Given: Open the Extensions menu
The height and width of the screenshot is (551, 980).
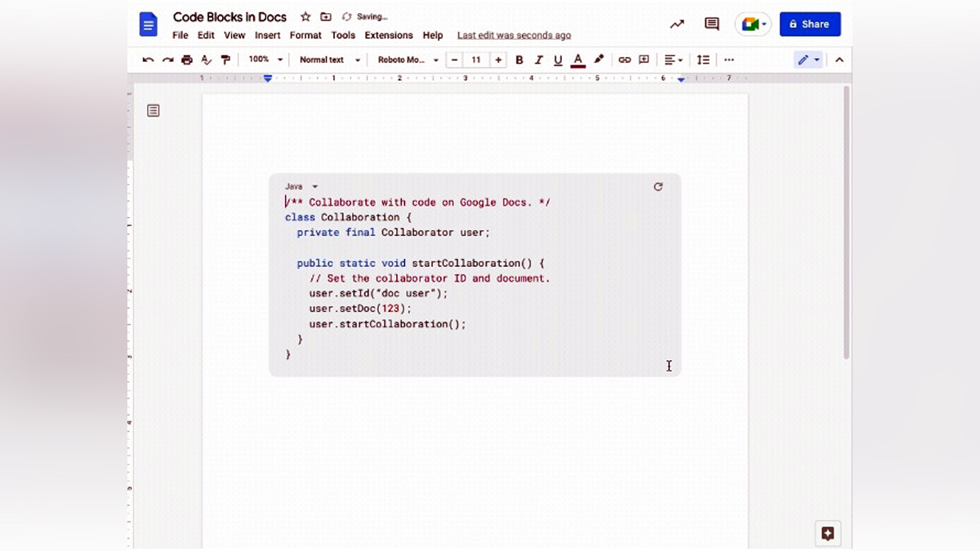Looking at the screenshot, I should [x=389, y=35].
